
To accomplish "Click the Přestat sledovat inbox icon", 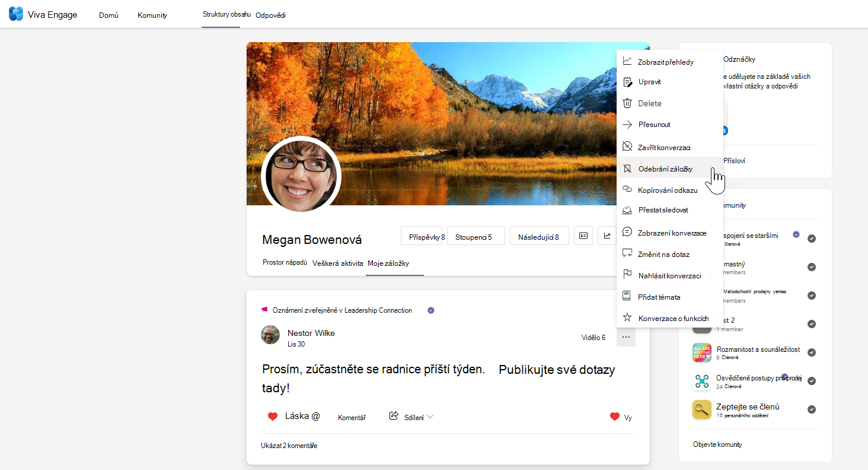I will pyautogui.click(x=627, y=209).
